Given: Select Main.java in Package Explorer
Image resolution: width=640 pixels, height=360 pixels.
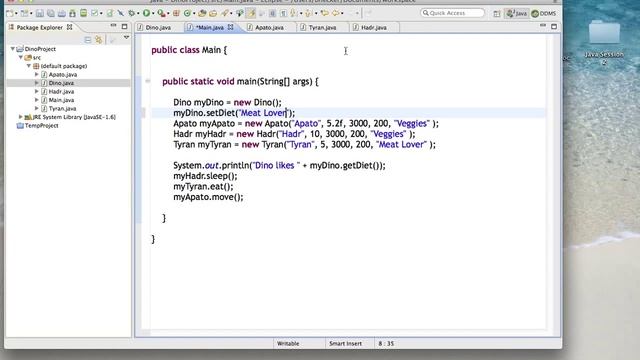Looking at the screenshot, I should pyautogui.click(x=61, y=100).
